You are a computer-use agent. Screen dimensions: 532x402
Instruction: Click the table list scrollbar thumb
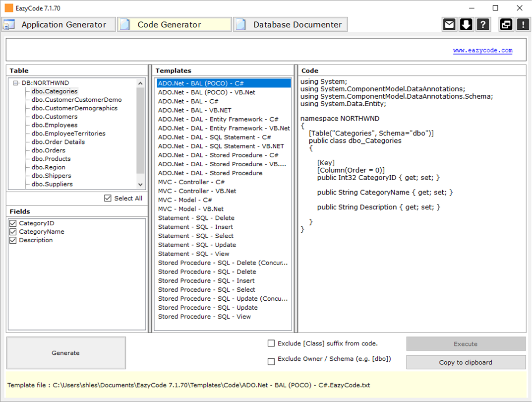140,131
